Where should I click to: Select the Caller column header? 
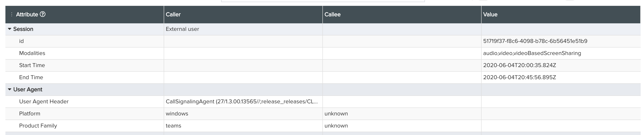[x=173, y=14]
